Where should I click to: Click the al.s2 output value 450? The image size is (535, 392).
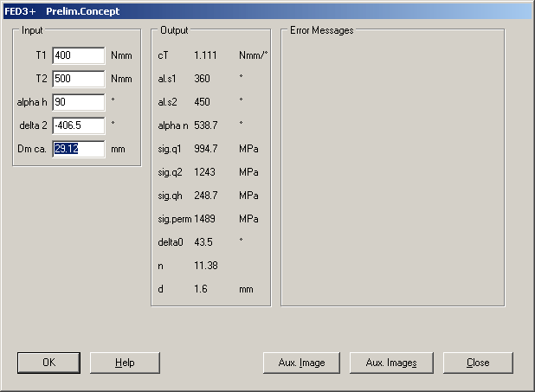point(203,101)
